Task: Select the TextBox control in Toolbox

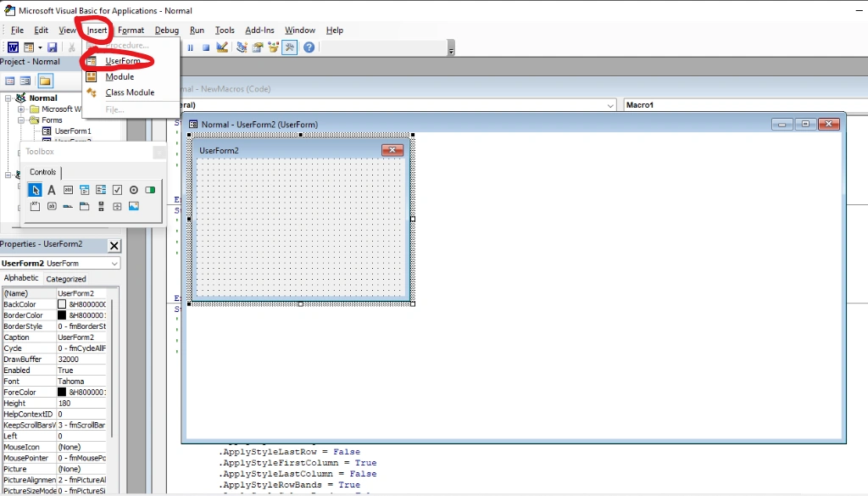Action: coord(68,190)
